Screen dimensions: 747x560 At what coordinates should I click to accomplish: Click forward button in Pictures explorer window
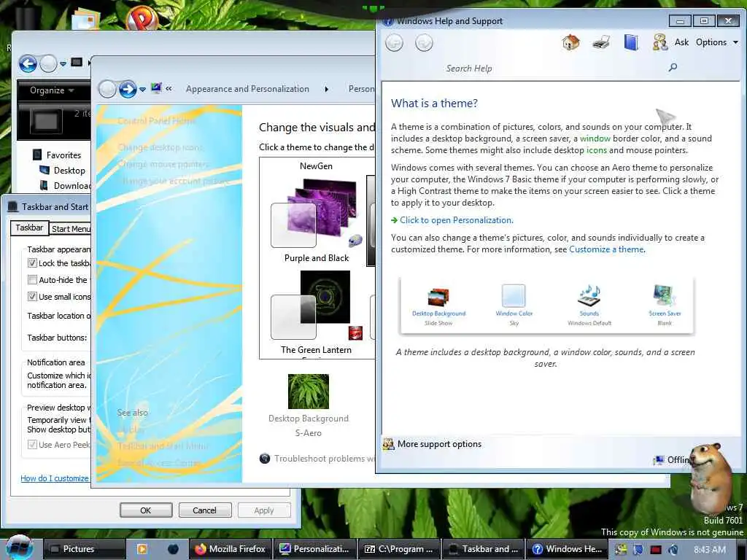pos(48,63)
